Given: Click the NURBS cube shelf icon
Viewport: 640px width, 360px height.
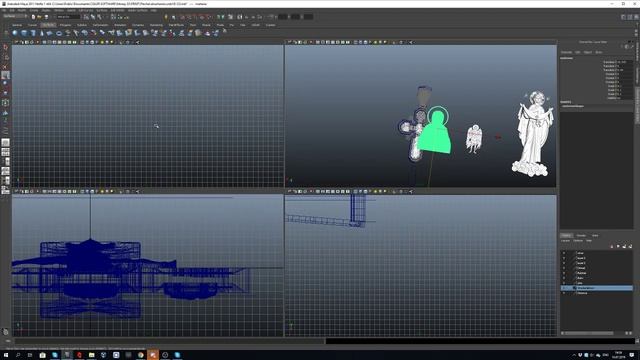Looking at the screenshot, I should pos(24,33).
